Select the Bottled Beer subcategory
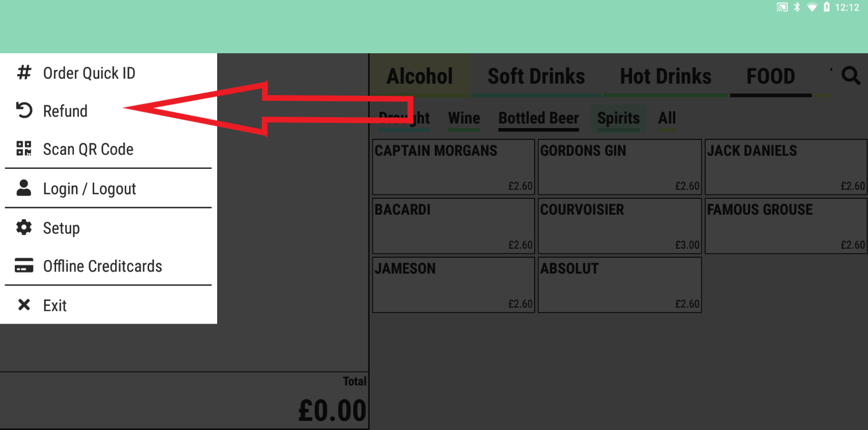 click(x=539, y=118)
